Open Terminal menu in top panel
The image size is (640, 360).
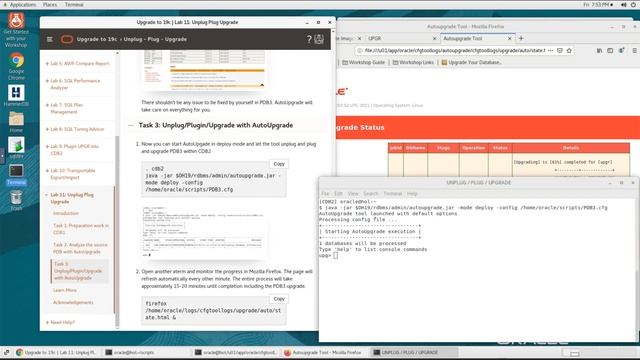tap(74, 5)
